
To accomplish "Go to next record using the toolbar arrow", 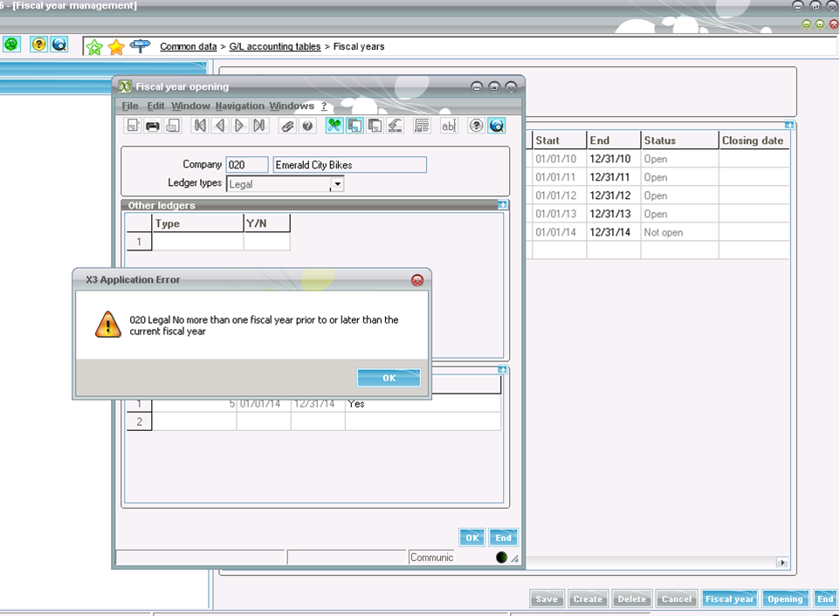I will 240,126.
